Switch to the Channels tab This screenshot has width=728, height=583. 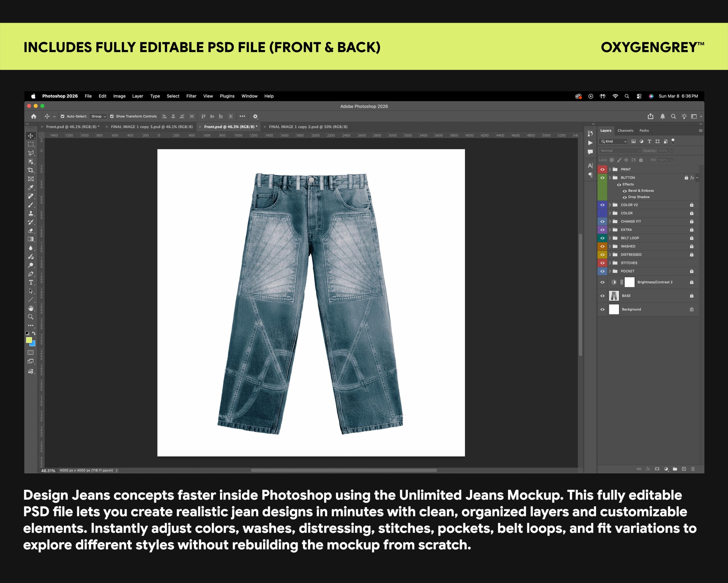coord(625,131)
